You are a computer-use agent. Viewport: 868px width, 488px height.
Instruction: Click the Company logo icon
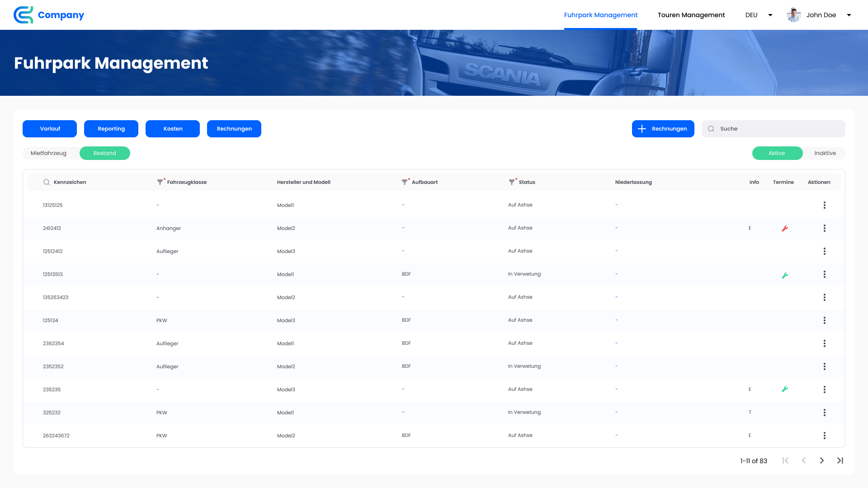[24, 15]
